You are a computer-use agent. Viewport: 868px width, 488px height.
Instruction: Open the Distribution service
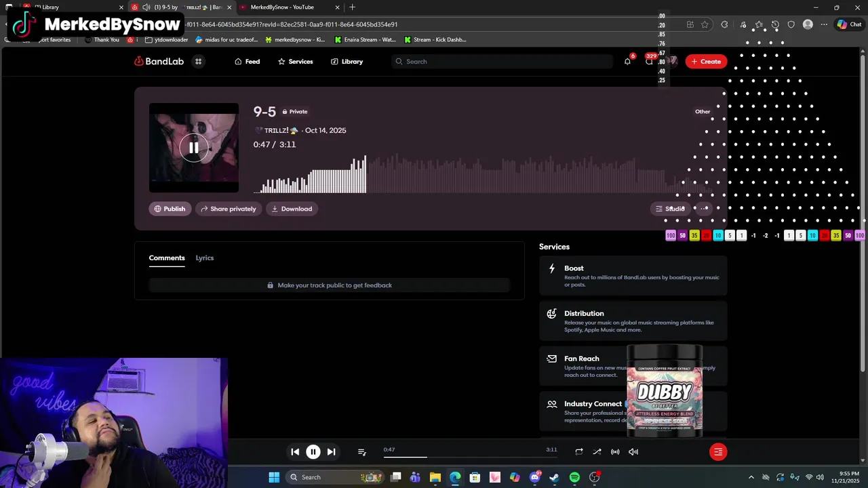click(633, 321)
